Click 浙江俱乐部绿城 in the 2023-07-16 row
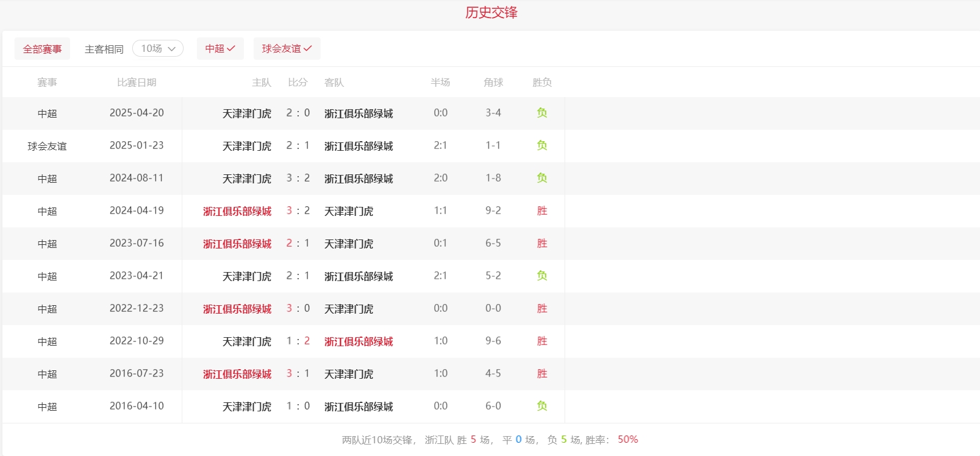980x456 pixels. point(237,244)
